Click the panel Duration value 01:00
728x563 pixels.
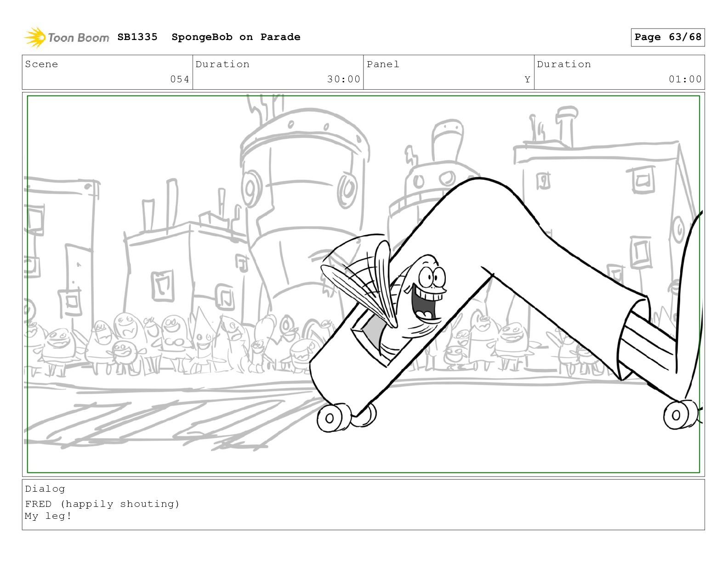(685, 79)
